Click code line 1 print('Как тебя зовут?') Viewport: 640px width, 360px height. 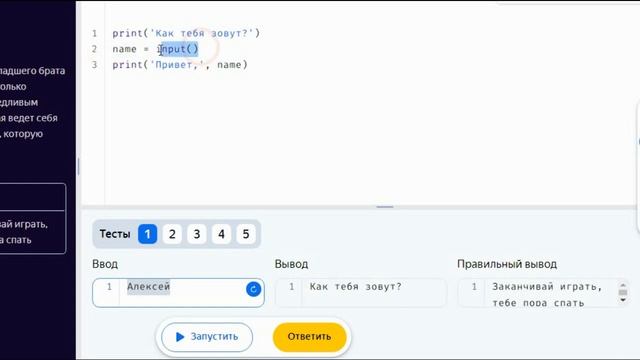[x=186, y=33]
